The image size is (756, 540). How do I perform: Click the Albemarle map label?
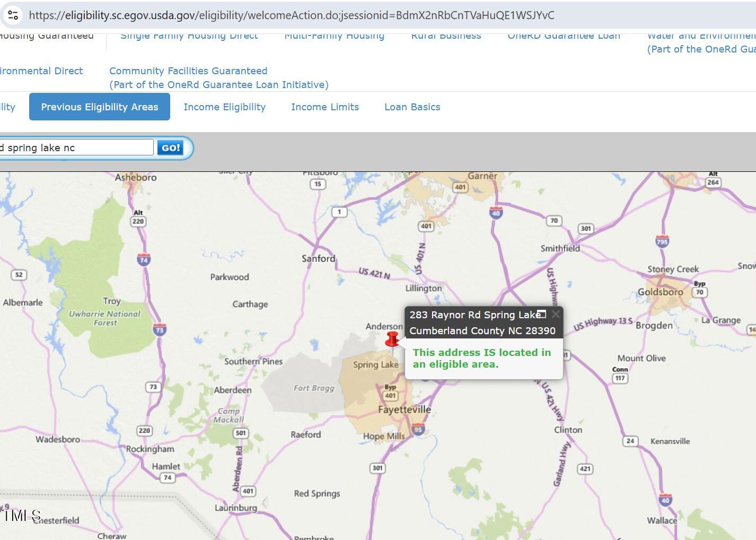[23, 302]
